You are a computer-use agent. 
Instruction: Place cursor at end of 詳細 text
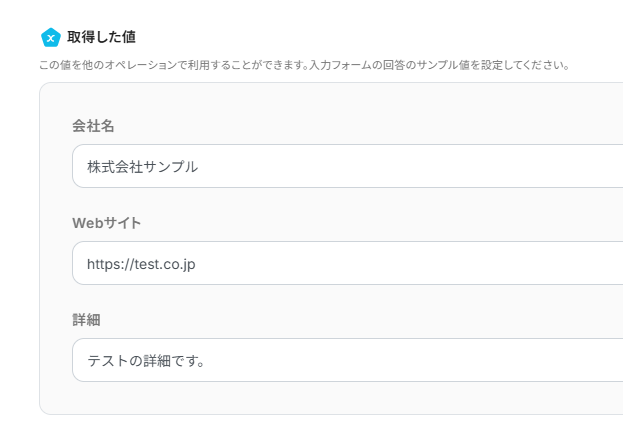click(x=207, y=360)
